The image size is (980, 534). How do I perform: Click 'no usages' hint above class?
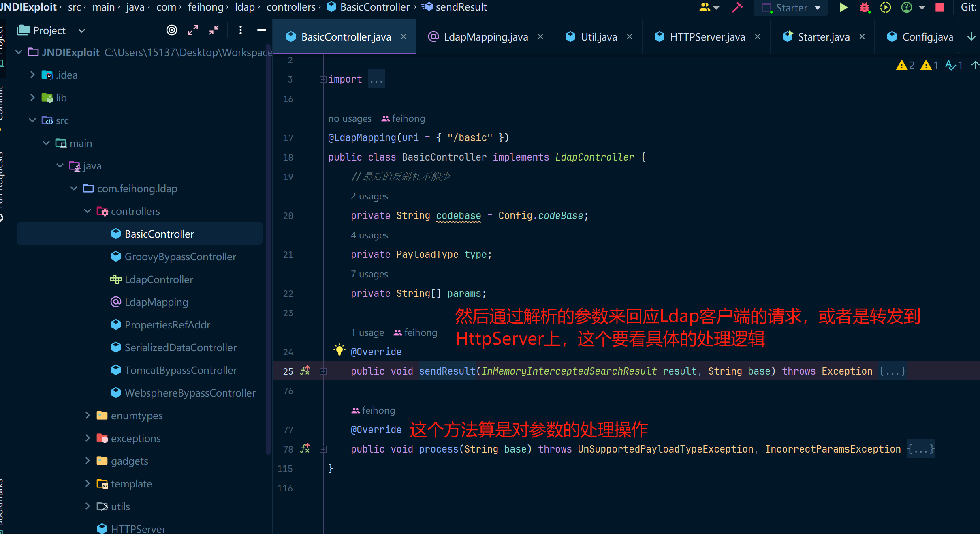point(350,118)
